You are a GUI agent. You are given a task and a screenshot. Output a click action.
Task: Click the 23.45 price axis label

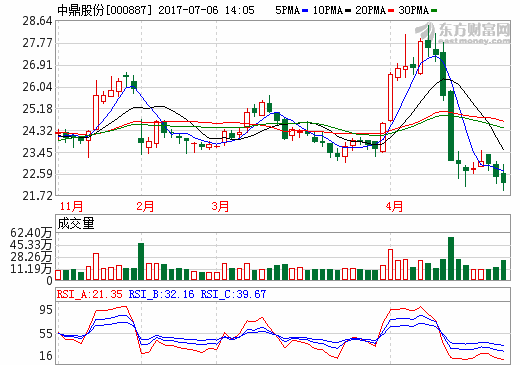pyautogui.click(x=37, y=153)
